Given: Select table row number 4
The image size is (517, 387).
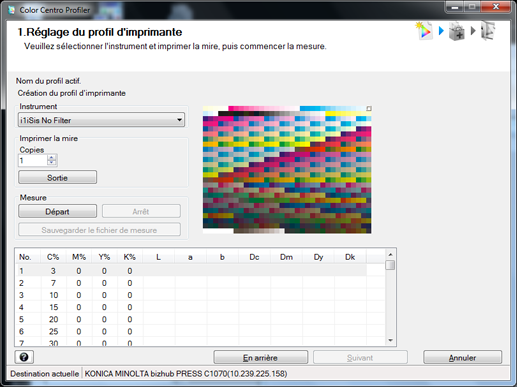Looking at the screenshot, I should pyautogui.click(x=191, y=307).
